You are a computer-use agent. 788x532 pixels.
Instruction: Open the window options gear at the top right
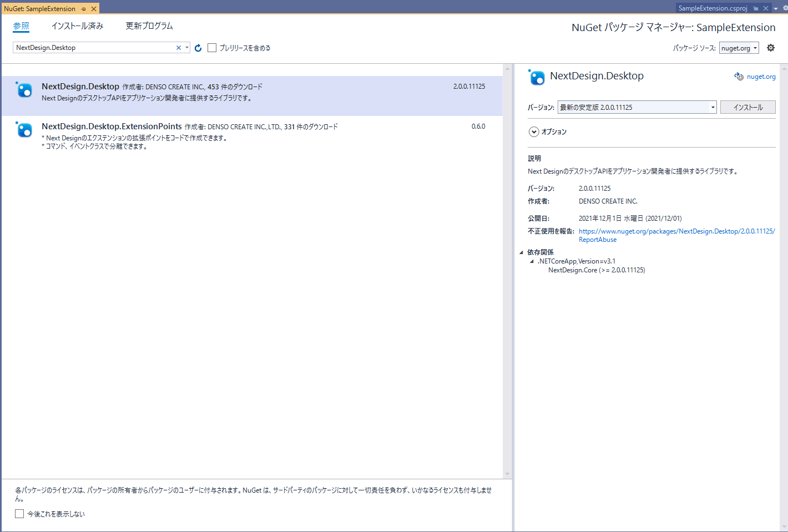(x=785, y=8)
